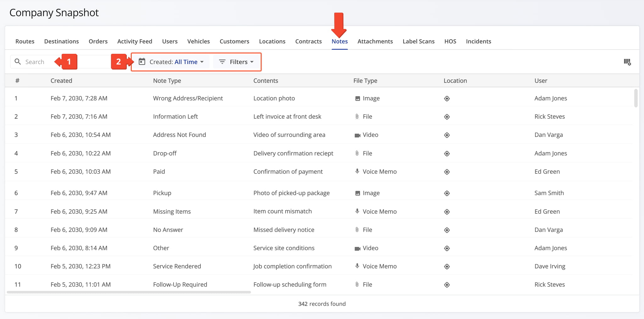Click the "Sam Smith" user cell
The image size is (644, 319).
(549, 193)
